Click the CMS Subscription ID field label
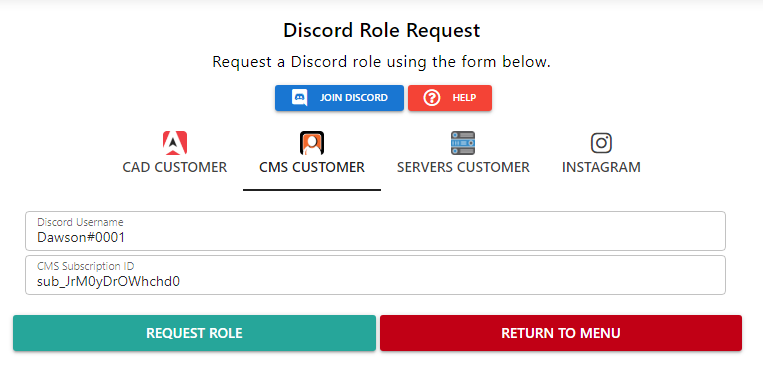Image resolution: width=763 pixels, height=372 pixels. coord(86,266)
